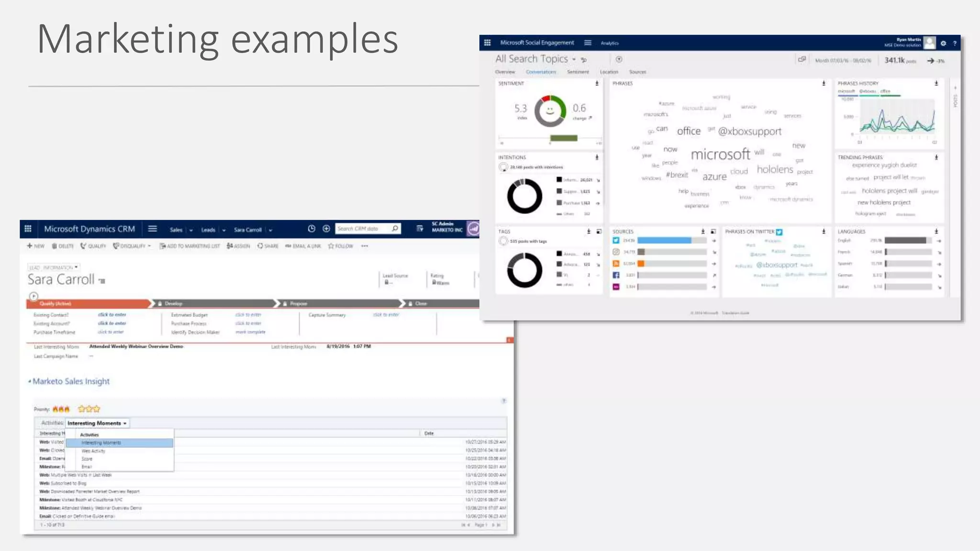
Task: Switch to the Sentiment analytics tab
Action: coord(578,72)
